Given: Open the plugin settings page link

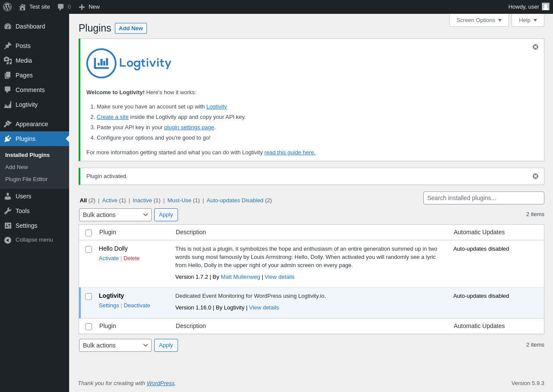Looking at the screenshot, I should 189,127.
